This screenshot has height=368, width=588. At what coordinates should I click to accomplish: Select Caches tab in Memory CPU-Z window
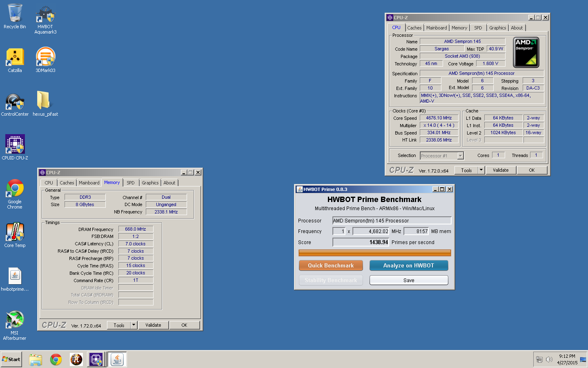(x=67, y=183)
